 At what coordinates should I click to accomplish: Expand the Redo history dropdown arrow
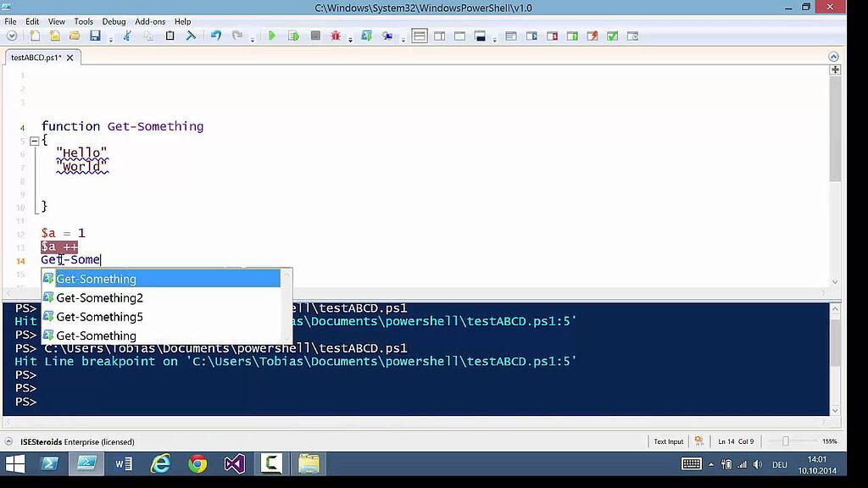252,37
